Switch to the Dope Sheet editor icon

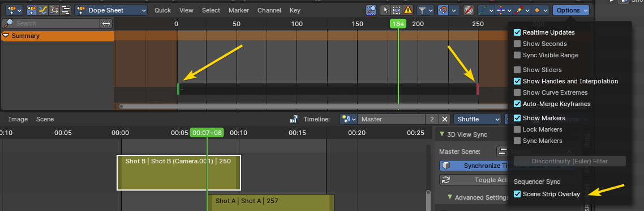[x=32, y=10]
